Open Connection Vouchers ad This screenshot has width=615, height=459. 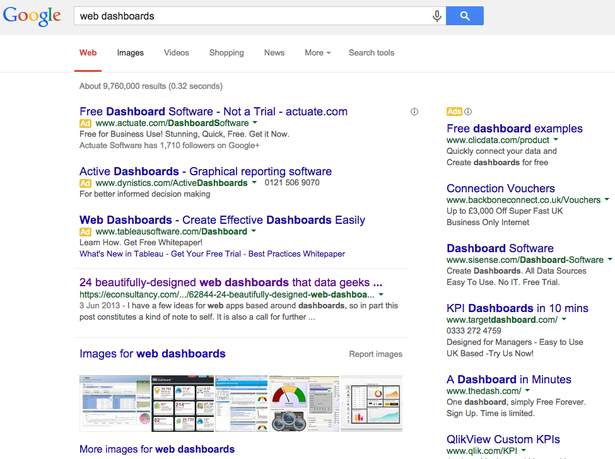pyautogui.click(x=500, y=188)
